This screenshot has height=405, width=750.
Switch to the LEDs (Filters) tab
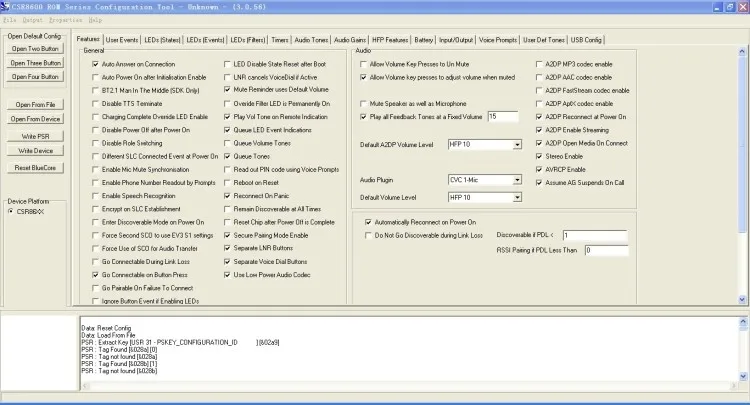pyautogui.click(x=248, y=40)
